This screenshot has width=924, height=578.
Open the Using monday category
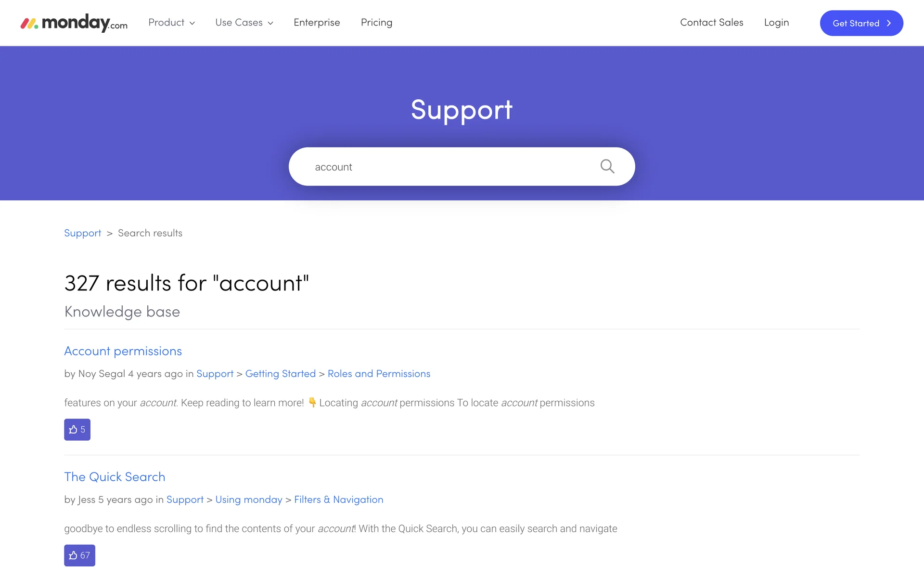(x=249, y=499)
